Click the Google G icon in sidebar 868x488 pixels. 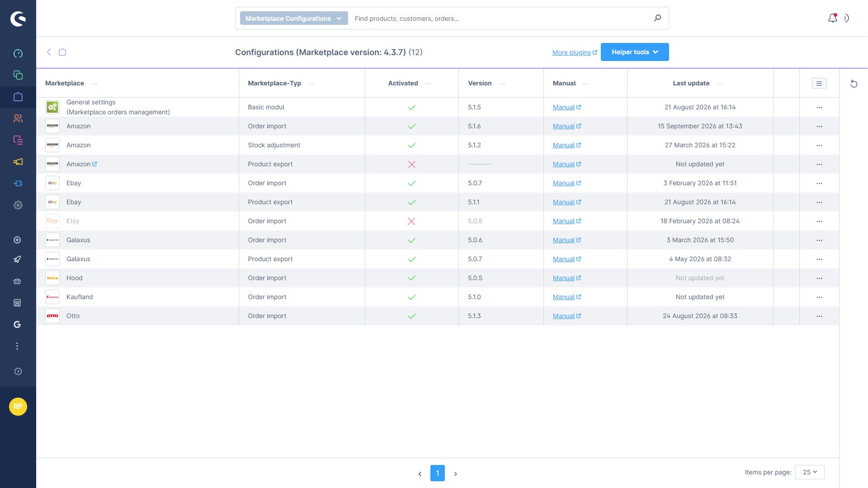[x=17, y=324]
